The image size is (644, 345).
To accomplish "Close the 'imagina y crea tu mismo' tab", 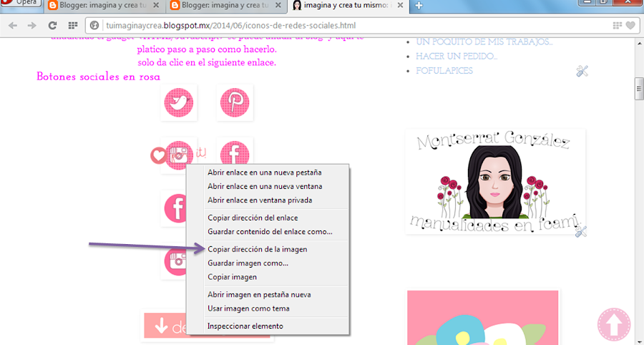I will coord(401,5).
